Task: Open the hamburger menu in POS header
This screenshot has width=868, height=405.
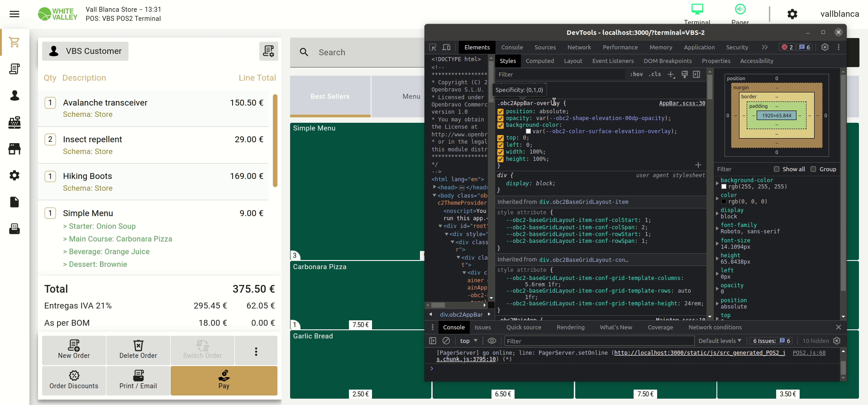Action: click(14, 14)
